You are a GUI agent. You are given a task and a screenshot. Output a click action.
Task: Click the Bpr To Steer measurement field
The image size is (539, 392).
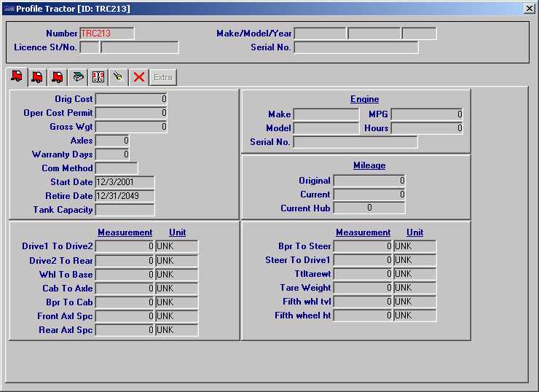(363, 246)
